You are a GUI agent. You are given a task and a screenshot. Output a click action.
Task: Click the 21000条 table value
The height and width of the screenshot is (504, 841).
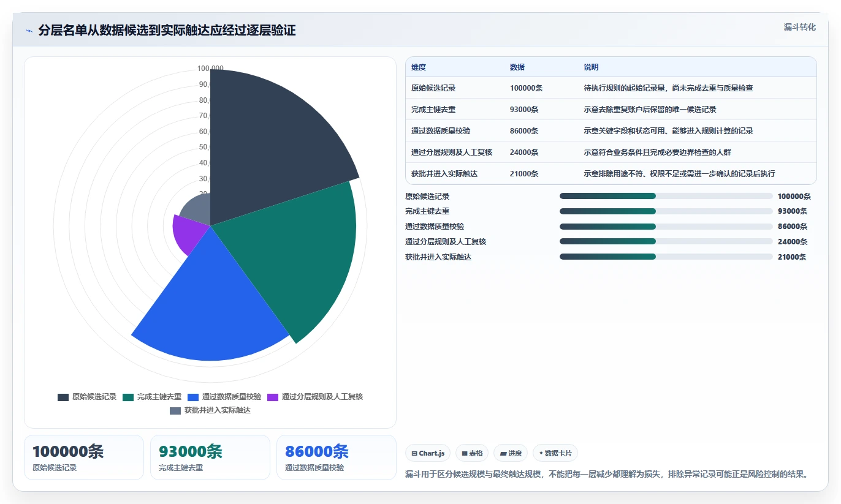(524, 174)
